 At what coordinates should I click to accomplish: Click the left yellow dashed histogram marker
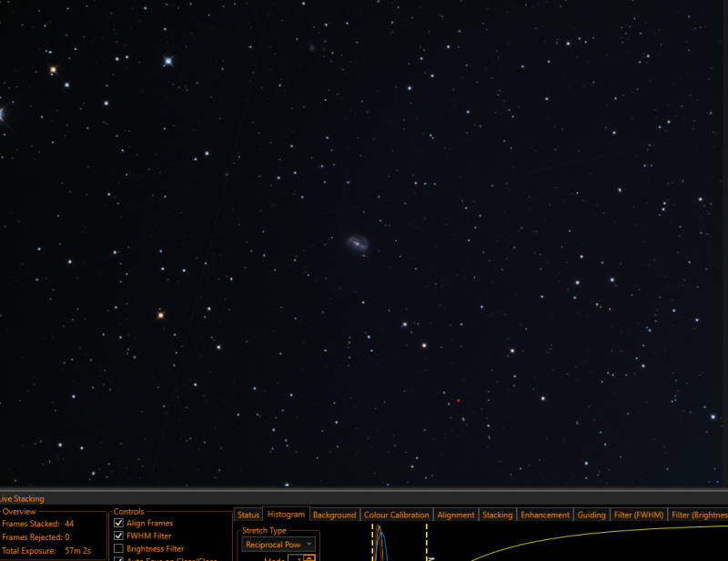coord(372,542)
